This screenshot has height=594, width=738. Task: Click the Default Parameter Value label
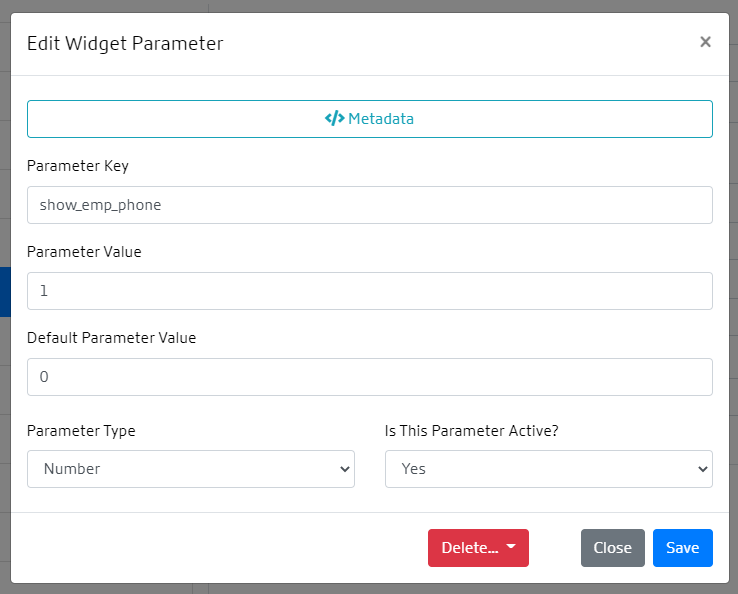pyautogui.click(x=112, y=337)
